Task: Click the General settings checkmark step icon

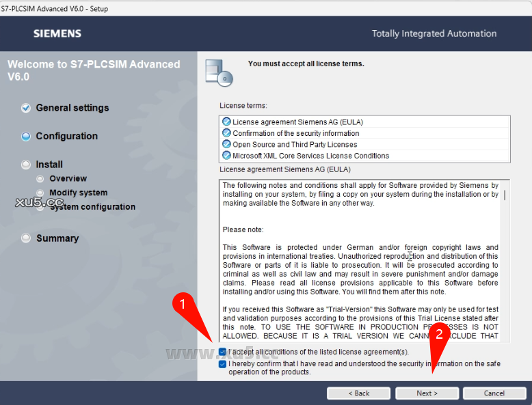Action: [26, 108]
